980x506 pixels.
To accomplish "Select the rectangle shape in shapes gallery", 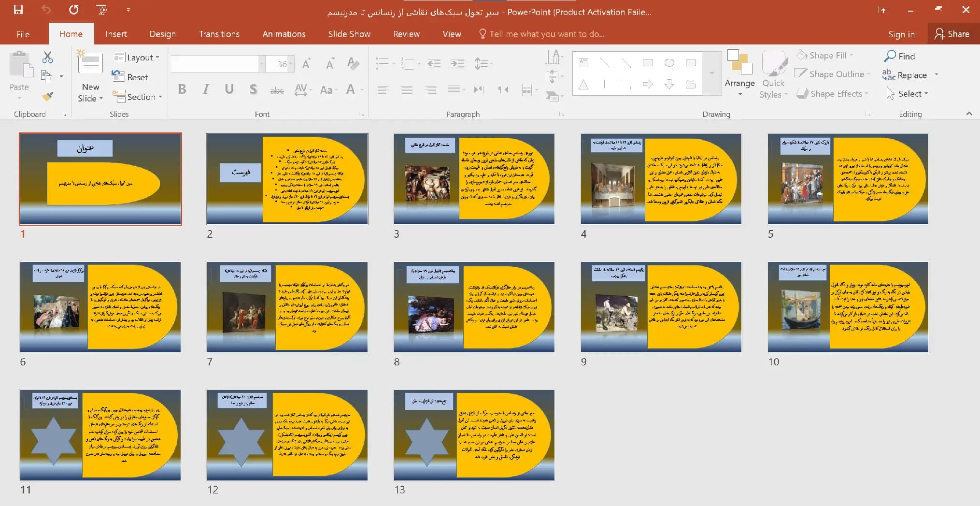I will (648, 63).
